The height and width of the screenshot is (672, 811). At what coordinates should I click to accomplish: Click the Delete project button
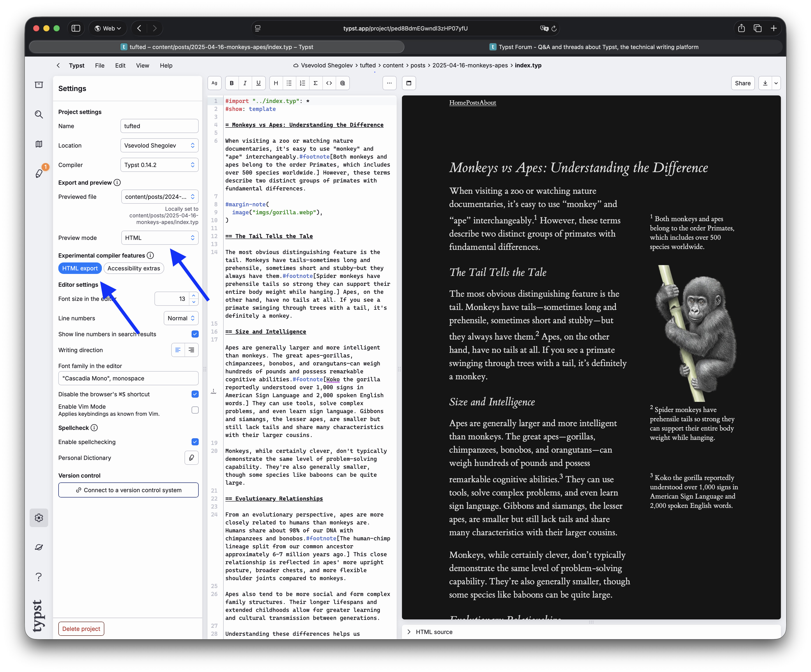coord(81,629)
